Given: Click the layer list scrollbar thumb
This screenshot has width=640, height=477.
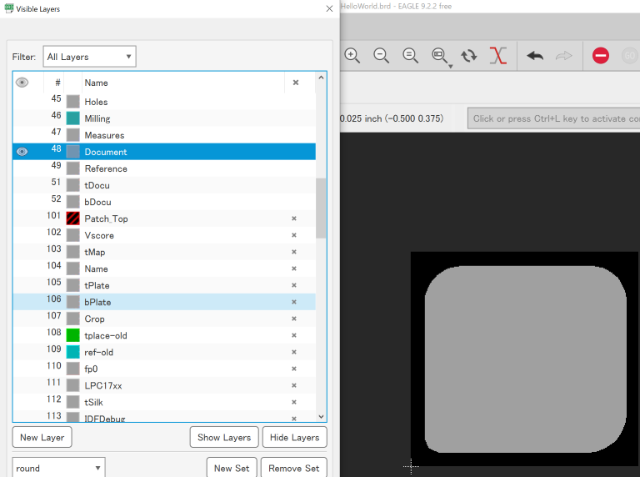Looking at the screenshot, I should (x=321, y=208).
